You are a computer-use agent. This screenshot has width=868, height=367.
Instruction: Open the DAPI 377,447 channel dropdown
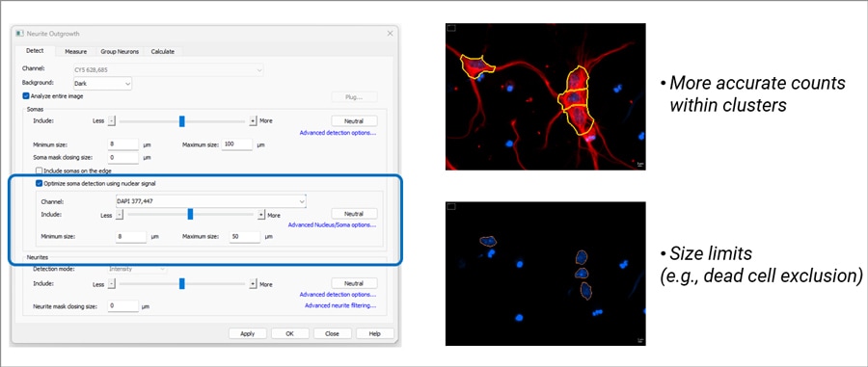coord(210,201)
